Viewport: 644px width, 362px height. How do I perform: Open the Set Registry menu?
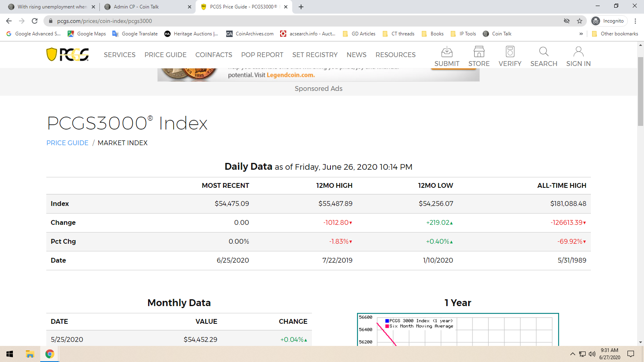tap(315, 55)
